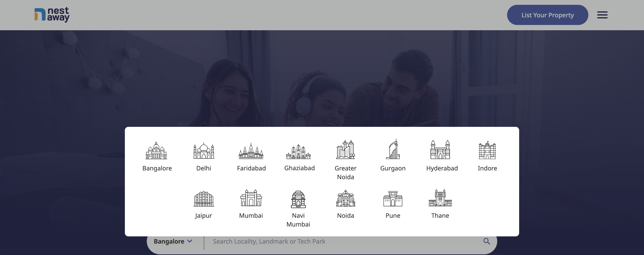Choose the Noida city icon
Screen dimensions: 644x255
[345, 198]
